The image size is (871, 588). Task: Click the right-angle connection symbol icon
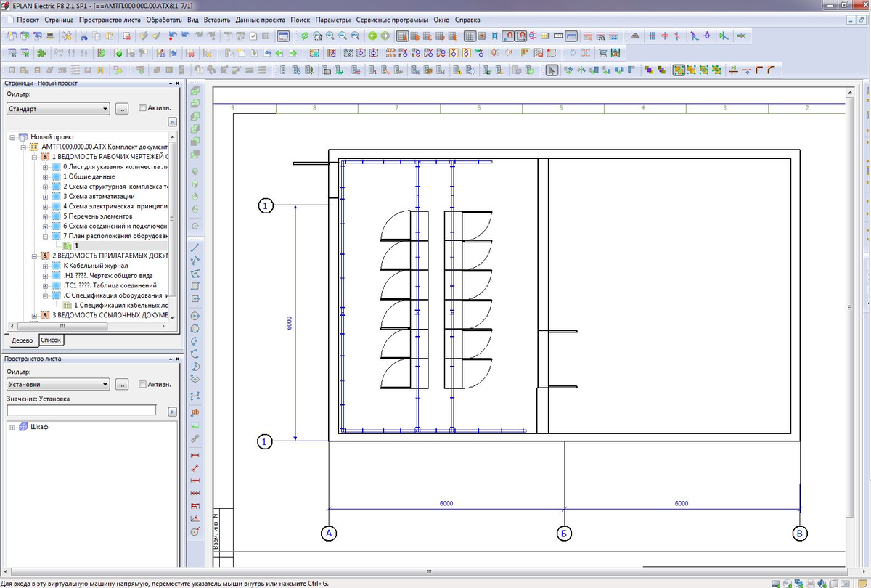click(758, 70)
